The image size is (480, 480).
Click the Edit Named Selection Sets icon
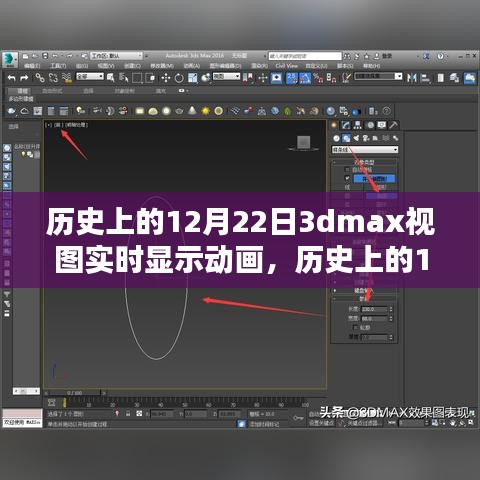347,78
